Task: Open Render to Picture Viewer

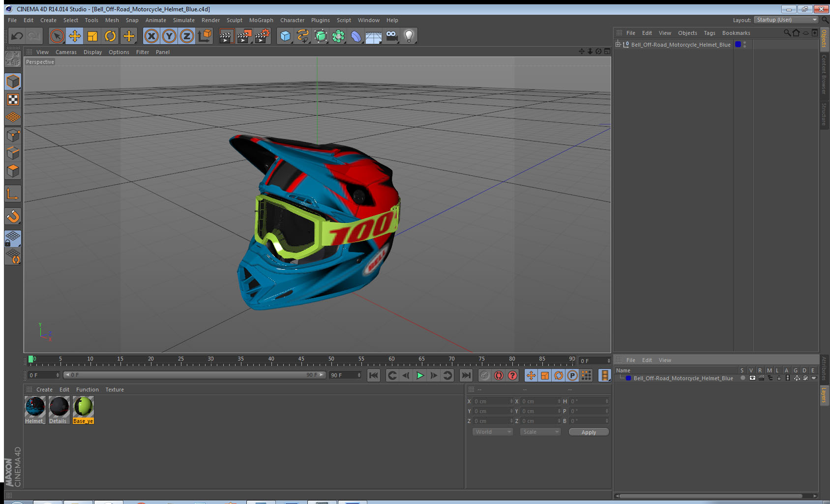Action: coord(244,36)
